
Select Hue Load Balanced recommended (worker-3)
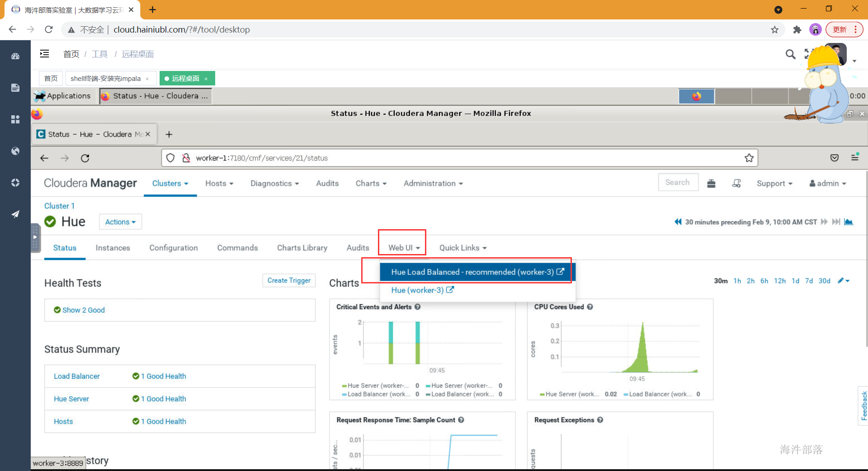pos(477,272)
